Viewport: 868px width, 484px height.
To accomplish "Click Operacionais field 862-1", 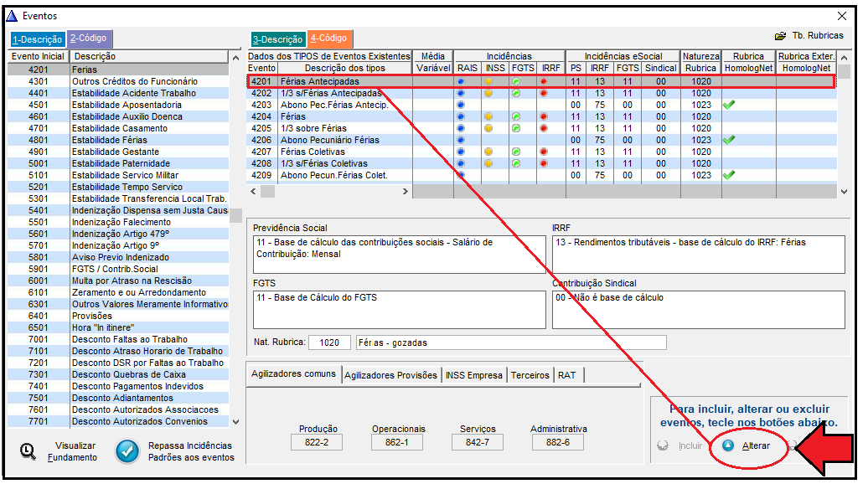I will [x=397, y=442].
